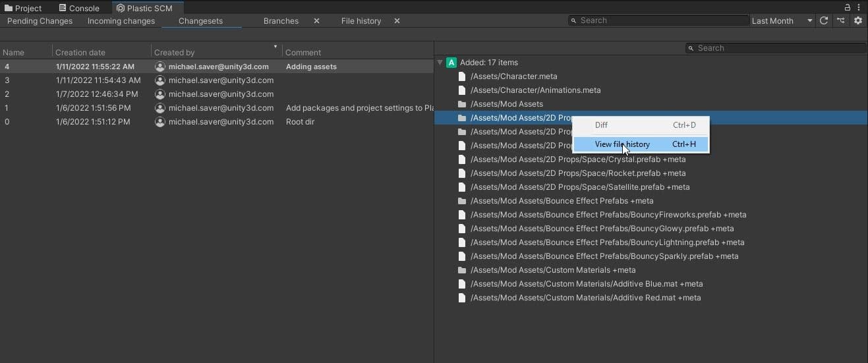Click the changesets search field
This screenshot has height=363, width=868.
pyautogui.click(x=659, y=20)
